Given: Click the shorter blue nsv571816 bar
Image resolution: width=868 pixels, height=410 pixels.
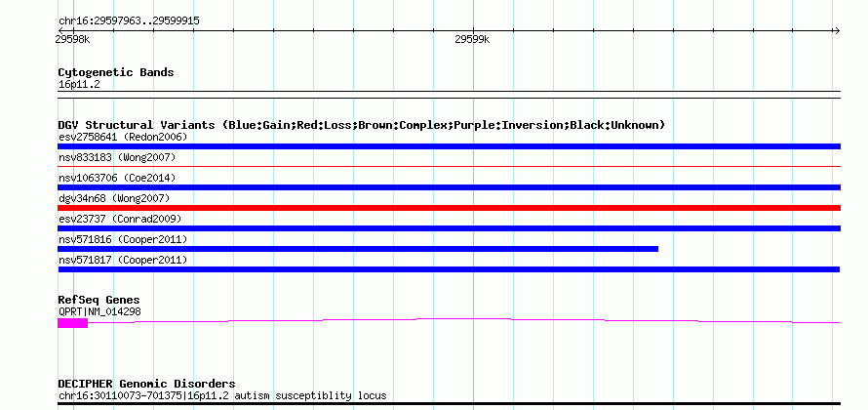Looking at the screenshot, I should pos(358,249).
